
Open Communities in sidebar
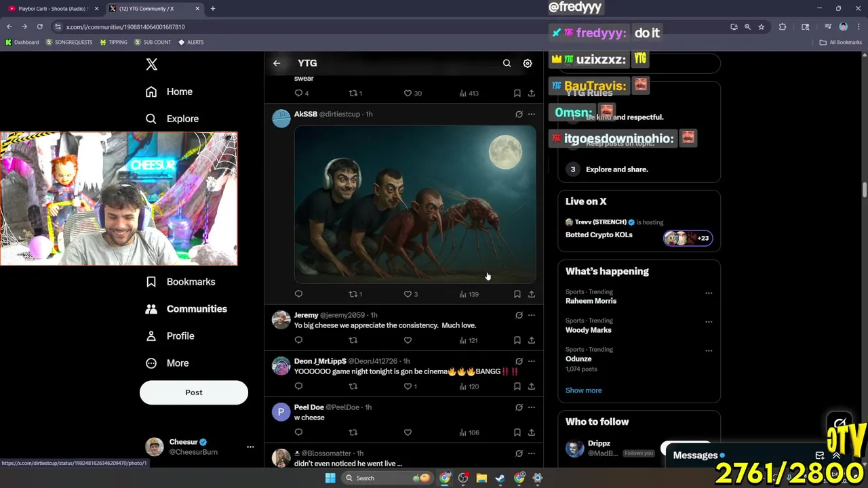pyautogui.click(x=186, y=308)
